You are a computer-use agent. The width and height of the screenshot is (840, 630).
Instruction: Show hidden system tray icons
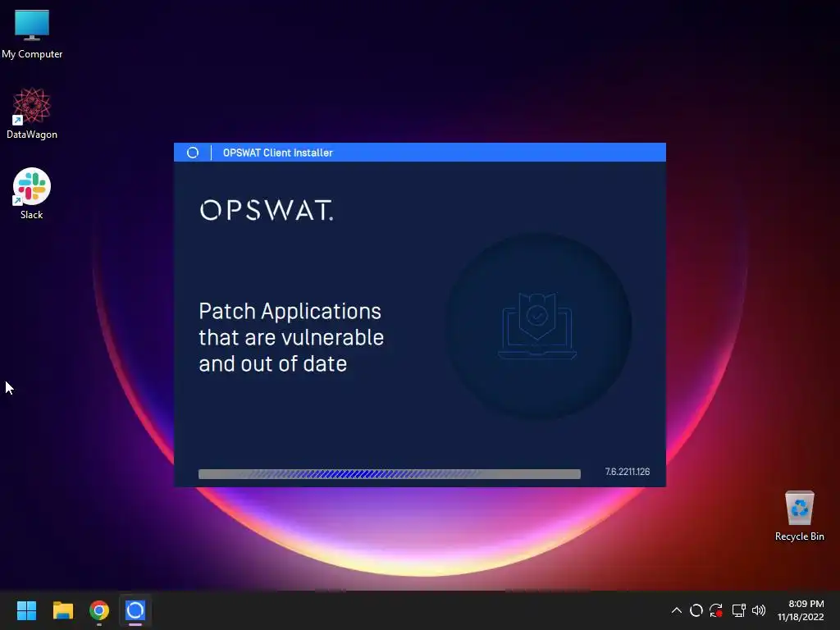(676, 610)
